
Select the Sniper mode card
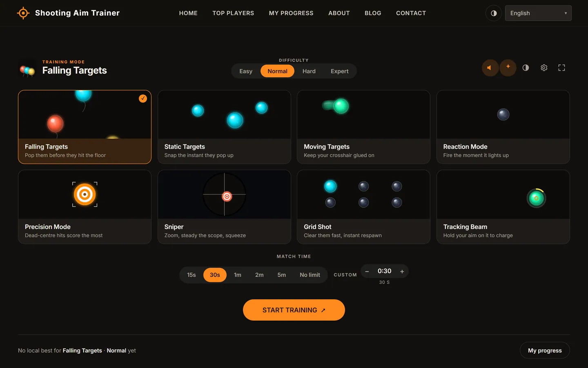224,207
